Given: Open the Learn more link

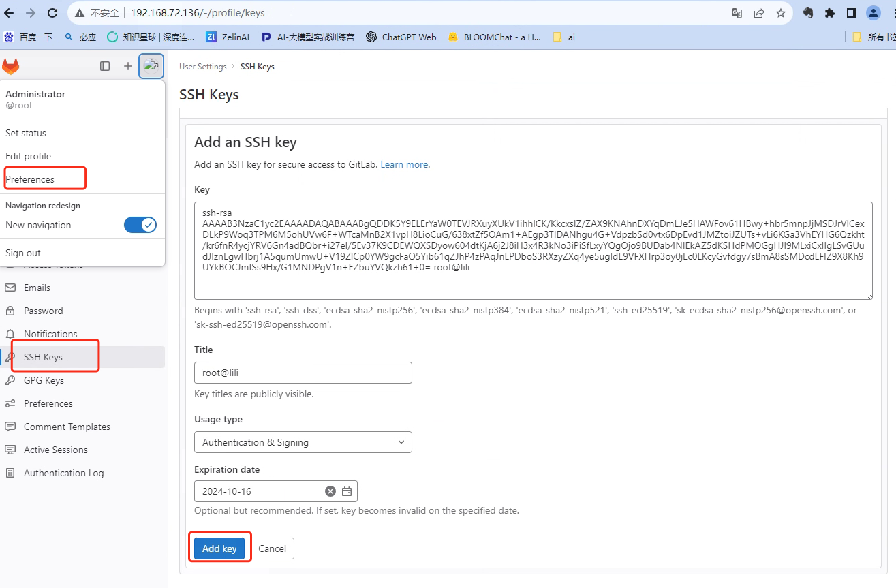Looking at the screenshot, I should coord(403,164).
